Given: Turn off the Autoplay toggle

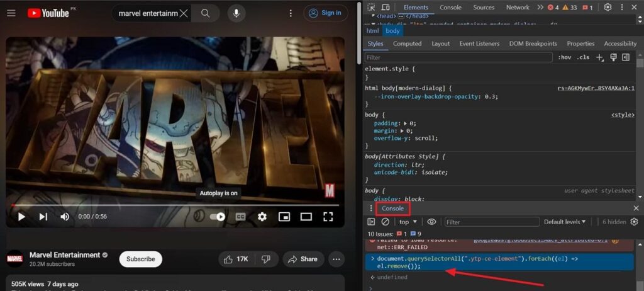Looking at the screenshot, I should (x=217, y=217).
